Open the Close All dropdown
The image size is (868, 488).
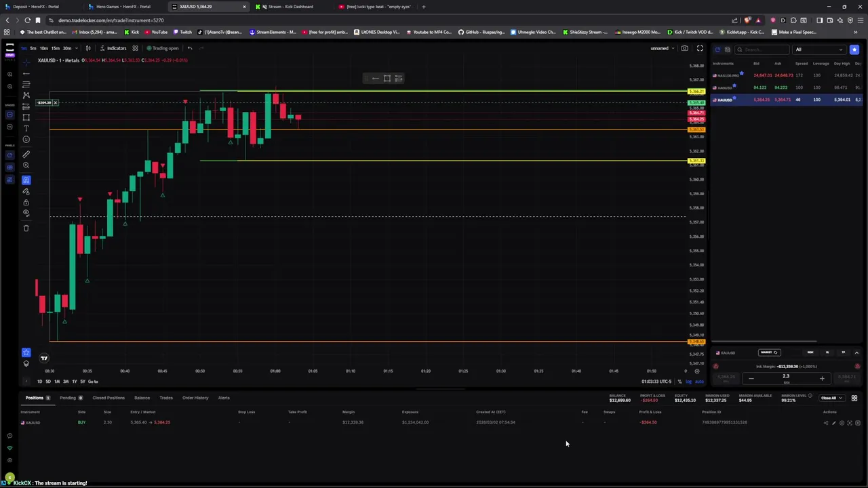[x=832, y=398]
